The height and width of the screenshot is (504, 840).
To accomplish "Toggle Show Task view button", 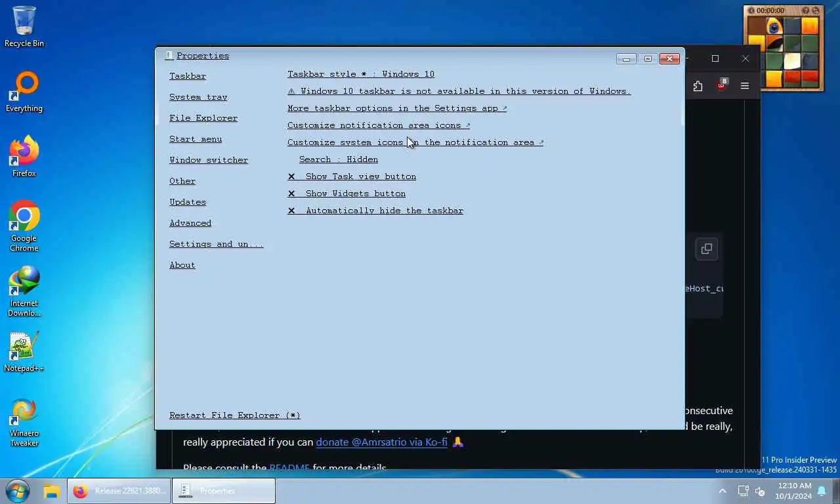I will click(352, 177).
